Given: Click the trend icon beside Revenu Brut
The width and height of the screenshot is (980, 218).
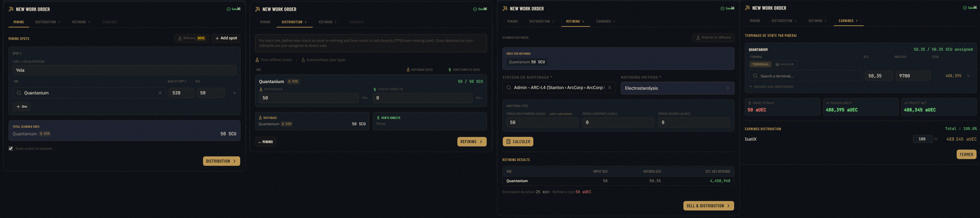Looking at the screenshot, I should coord(828,103).
